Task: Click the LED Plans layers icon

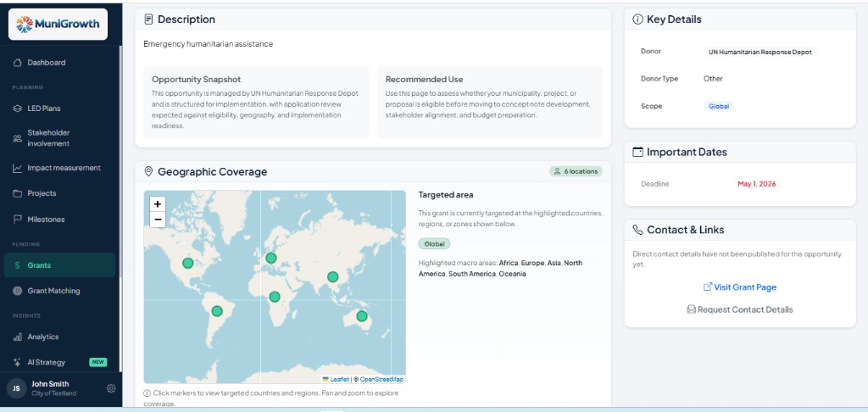Action: (17, 109)
